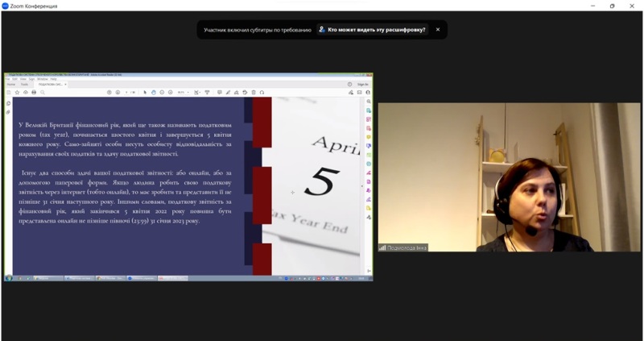Click the Windows Start button in shared screen

click(8, 278)
